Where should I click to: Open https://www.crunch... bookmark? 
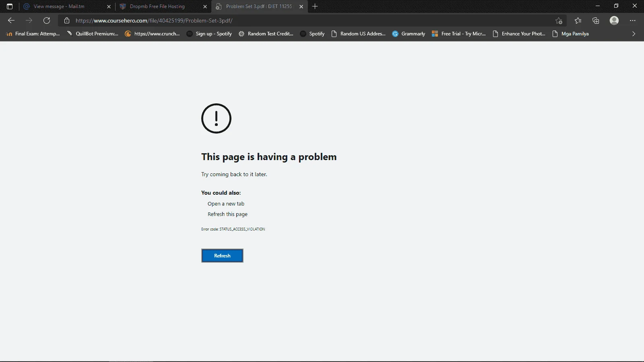click(x=152, y=34)
